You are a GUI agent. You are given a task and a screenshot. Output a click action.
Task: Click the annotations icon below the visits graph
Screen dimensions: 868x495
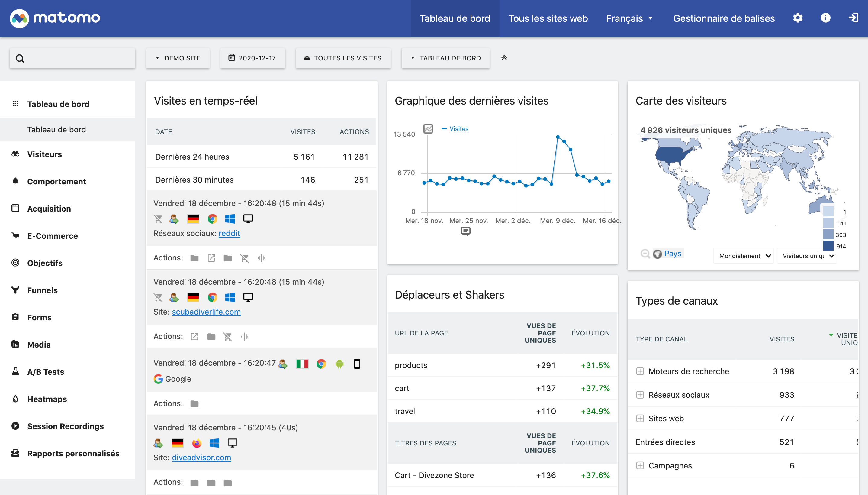465,231
